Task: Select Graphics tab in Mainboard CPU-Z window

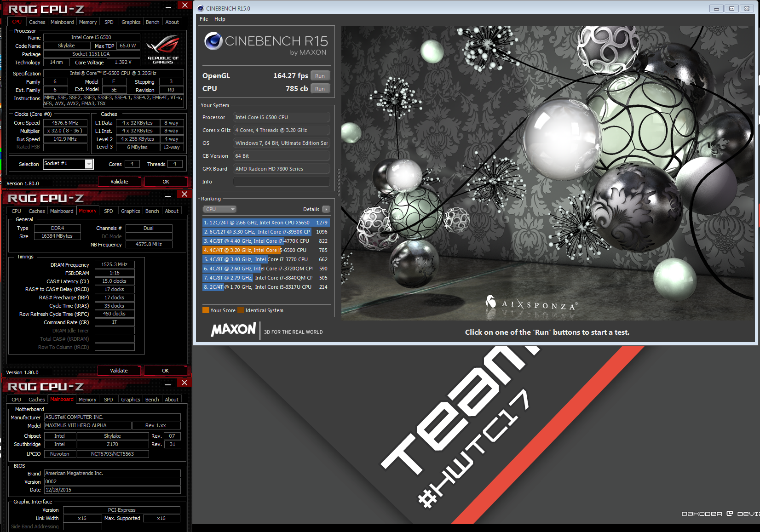Action: coord(131,400)
